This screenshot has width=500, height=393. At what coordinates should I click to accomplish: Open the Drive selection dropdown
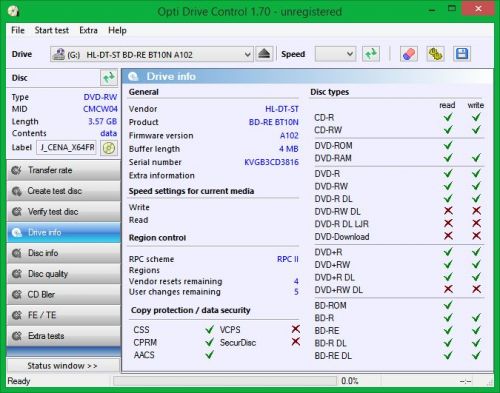[152, 54]
